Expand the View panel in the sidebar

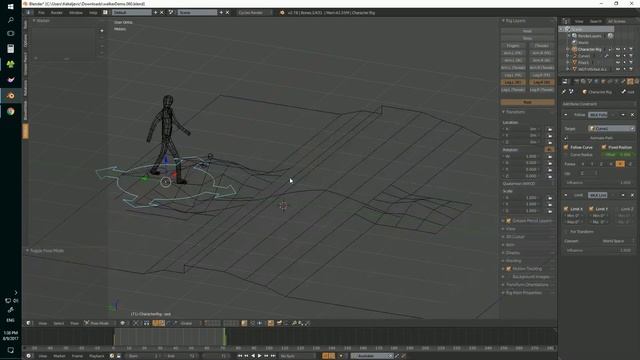point(510,229)
